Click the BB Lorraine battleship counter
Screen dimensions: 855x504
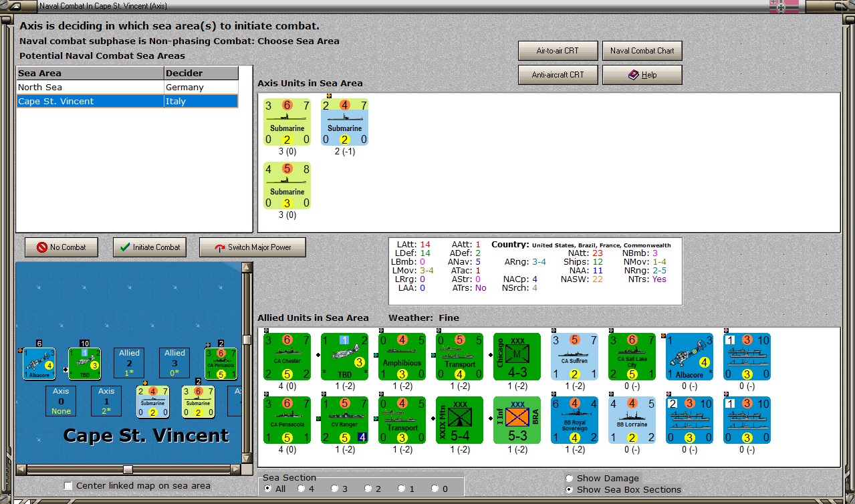[x=632, y=420]
